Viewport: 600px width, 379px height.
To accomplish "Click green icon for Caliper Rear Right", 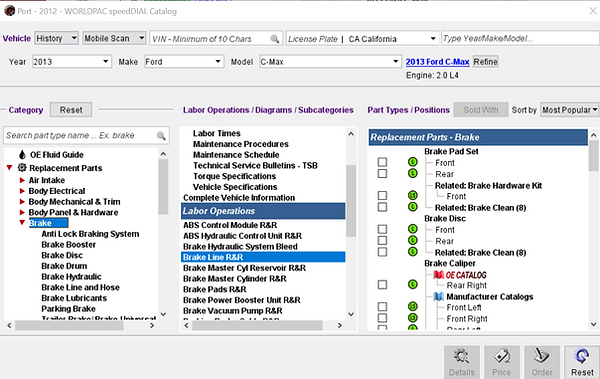I will click(x=412, y=284).
